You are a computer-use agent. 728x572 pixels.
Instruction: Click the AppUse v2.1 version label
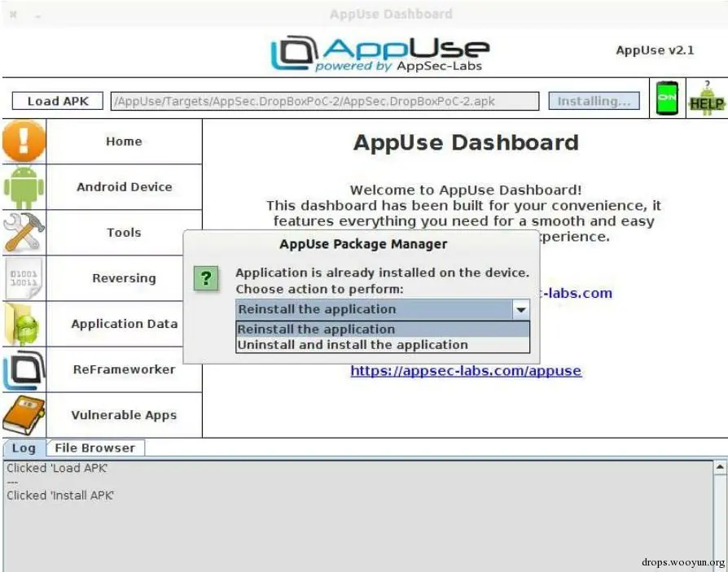pos(655,50)
